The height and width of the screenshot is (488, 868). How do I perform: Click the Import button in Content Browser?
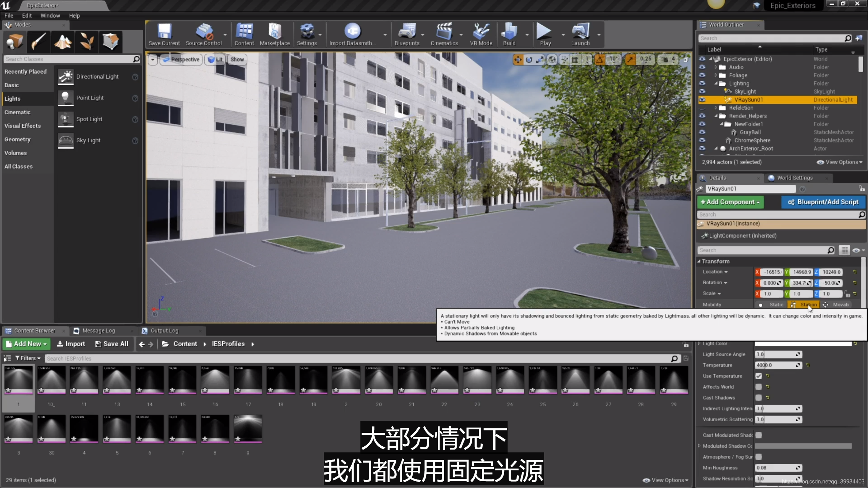71,344
